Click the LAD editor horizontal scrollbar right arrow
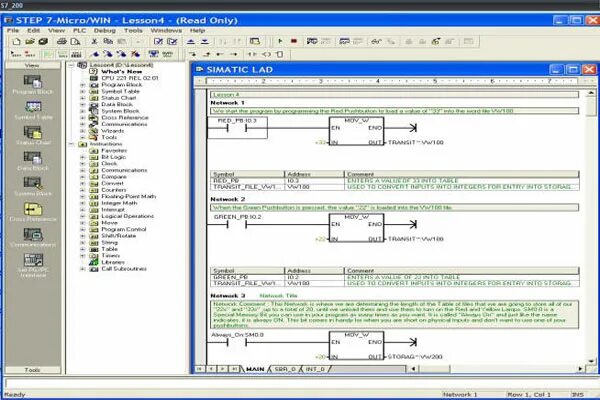The height and width of the screenshot is (400, 600). pyautogui.click(x=580, y=369)
